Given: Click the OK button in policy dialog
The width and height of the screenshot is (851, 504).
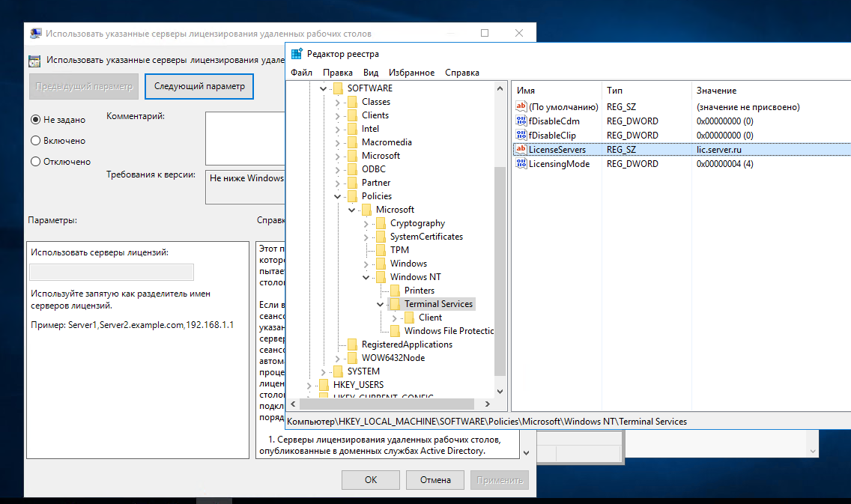Looking at the screenshot, I should [x=371, y=480].
